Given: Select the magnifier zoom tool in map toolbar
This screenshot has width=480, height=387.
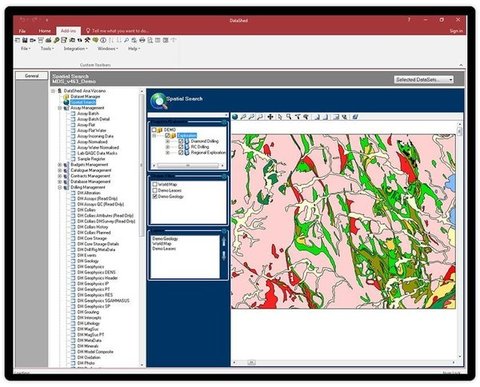Looking at the screenshot, I should tap(288, 117).
